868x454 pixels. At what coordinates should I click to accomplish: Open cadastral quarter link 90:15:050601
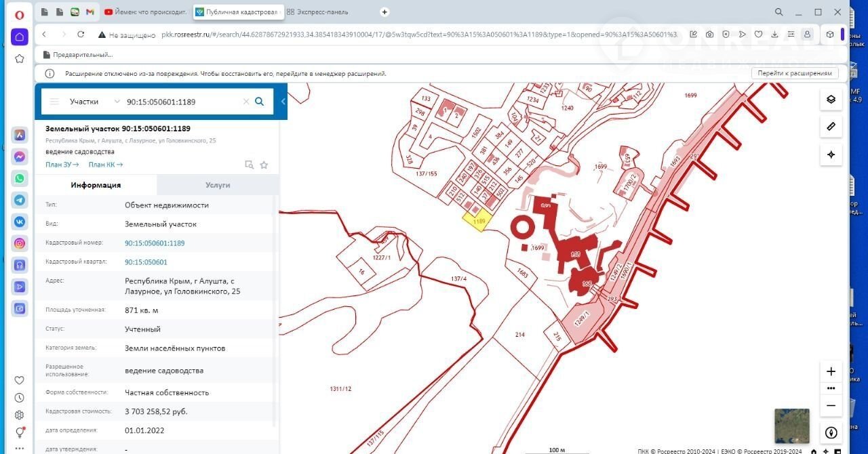coord(146,262)
